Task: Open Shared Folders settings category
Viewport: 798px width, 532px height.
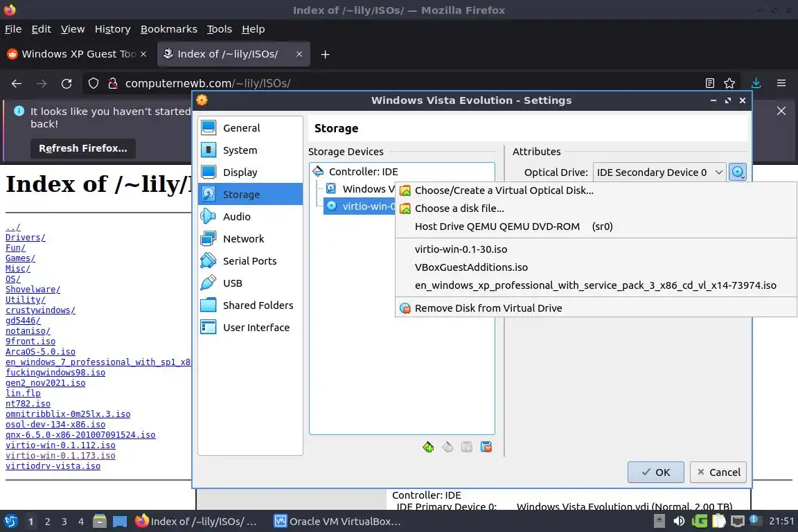Action: (250, 305)
